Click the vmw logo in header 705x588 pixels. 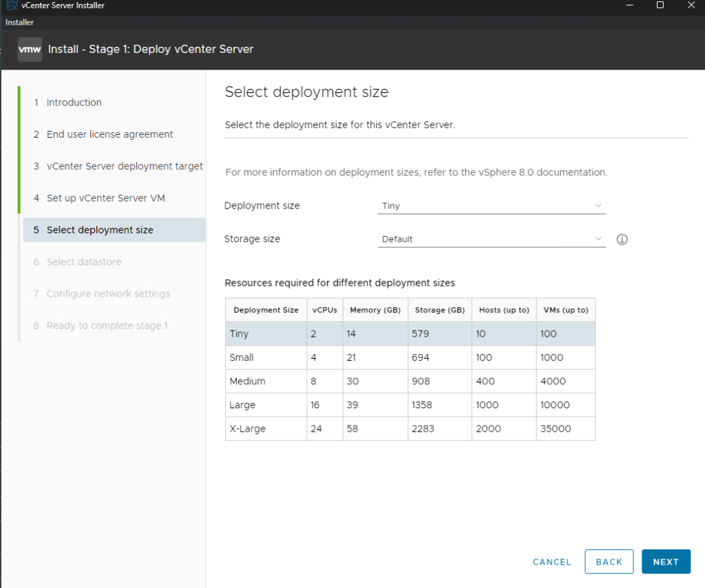click(x=30, y=50)
